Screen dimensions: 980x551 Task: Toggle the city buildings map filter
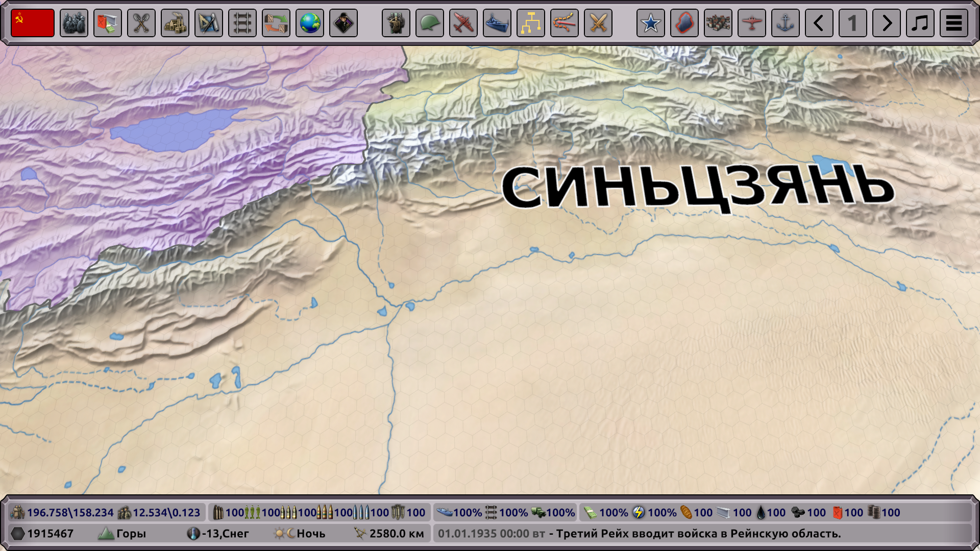coord(718,23)
